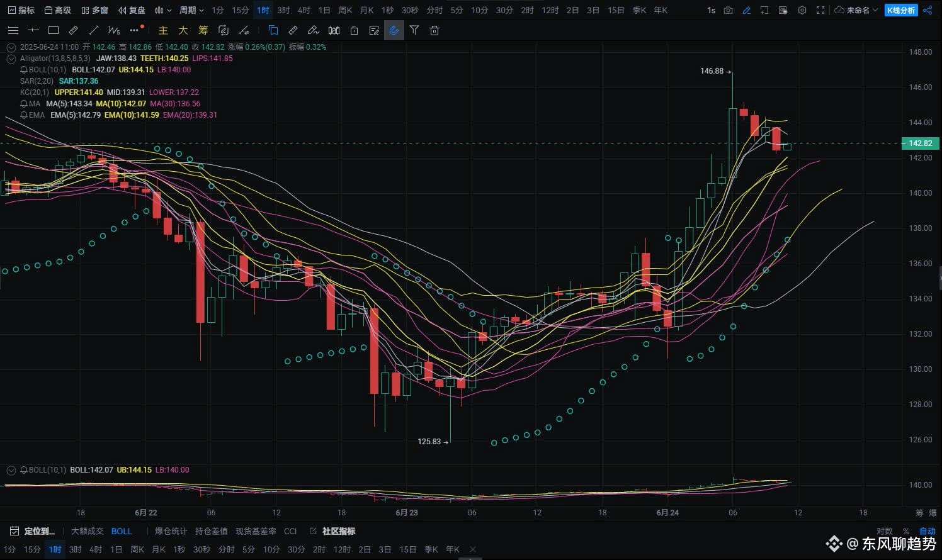This screenshot has width=942, height=560.
Task: Open chart settings hexagon icon
Action: (802, 10)
